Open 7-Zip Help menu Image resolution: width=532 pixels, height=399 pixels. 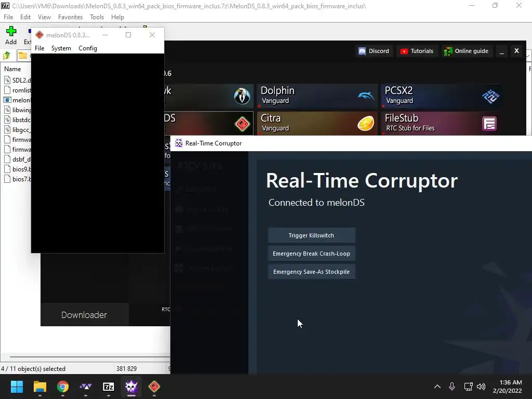[x=117, y=17]
